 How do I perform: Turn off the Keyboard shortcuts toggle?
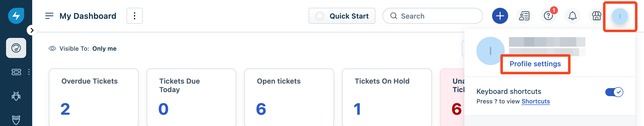(614, 92)
